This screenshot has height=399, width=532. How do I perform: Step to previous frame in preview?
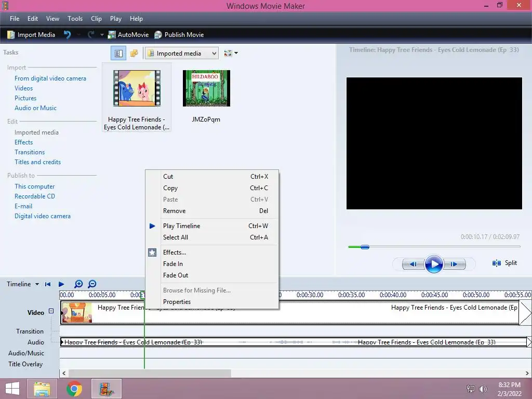413,264
